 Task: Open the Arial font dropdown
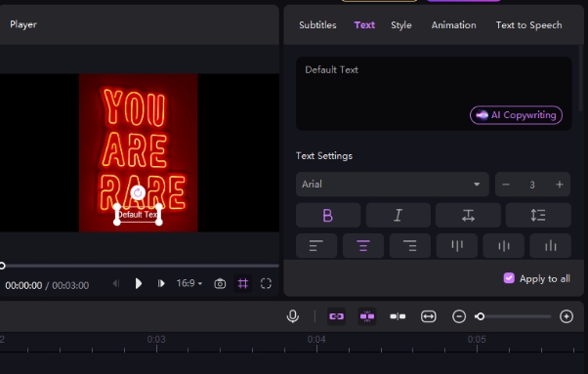[393, 184]
